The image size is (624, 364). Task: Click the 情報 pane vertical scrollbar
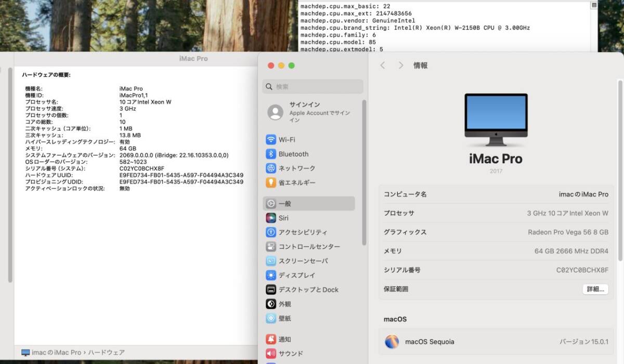tap(620, 170)
